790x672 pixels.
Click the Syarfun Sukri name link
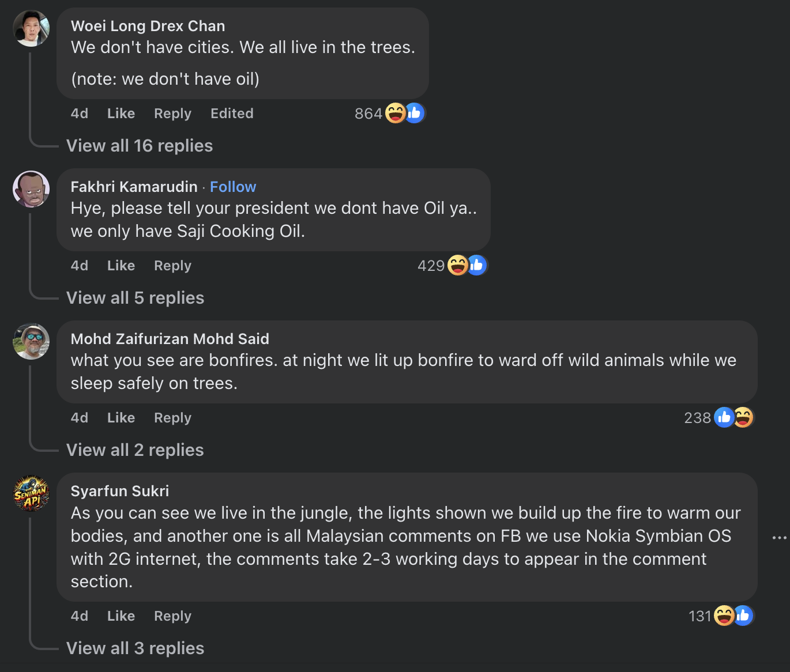click(120, 491)
